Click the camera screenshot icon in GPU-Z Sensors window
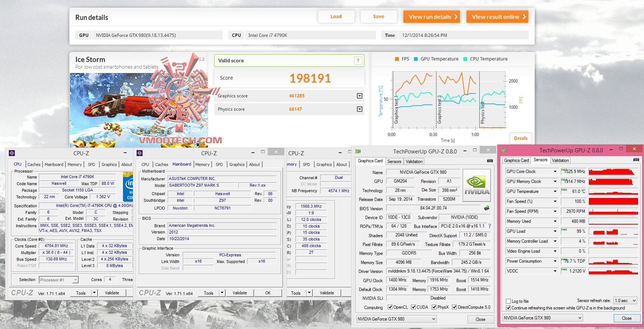Image resolution: width=644 pixels, height=329 pixels. click(636, 160)
